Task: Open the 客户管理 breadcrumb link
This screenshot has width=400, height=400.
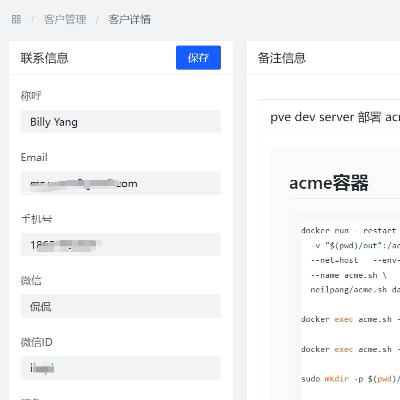Action: click(65, 19)
